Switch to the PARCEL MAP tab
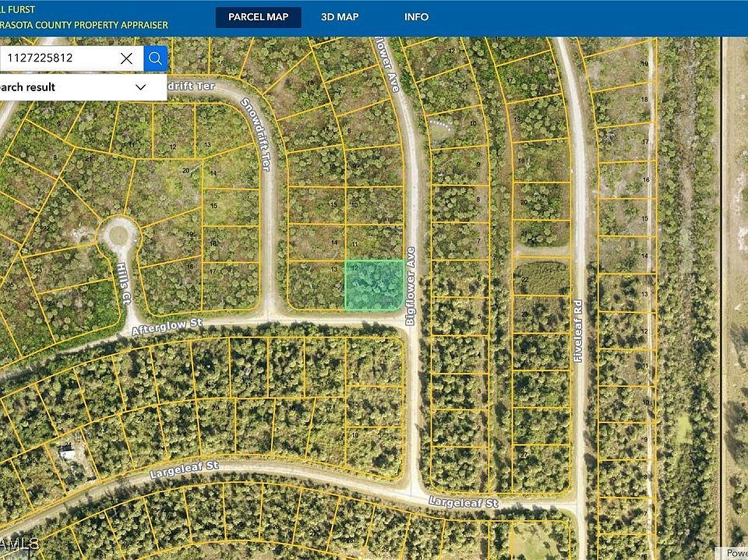Image resolution: width=748 pixels, height=560 pixels. tap(258, 17)
